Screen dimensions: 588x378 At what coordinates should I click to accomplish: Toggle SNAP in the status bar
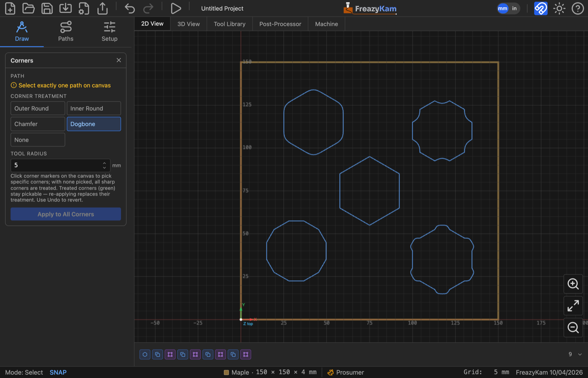(58, 372)
